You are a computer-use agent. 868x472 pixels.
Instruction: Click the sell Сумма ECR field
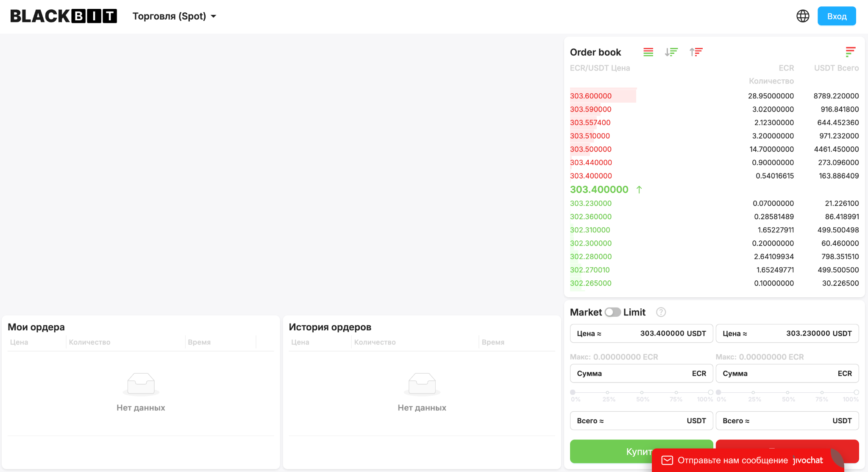click(x=787, y=373)
